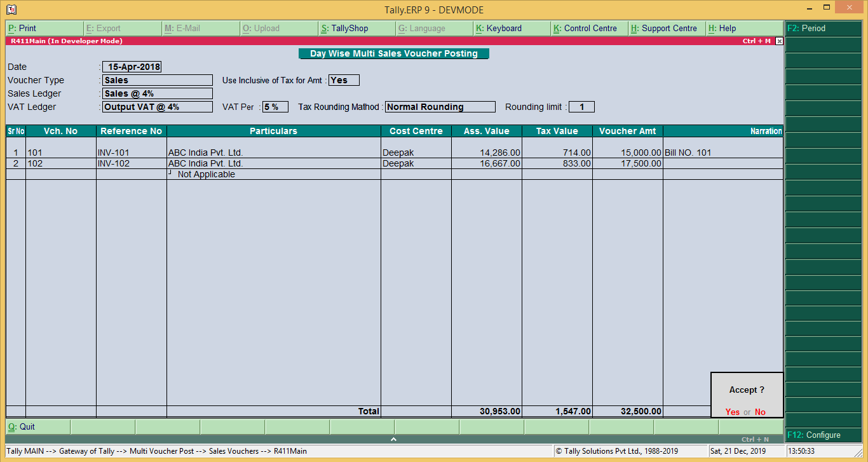Toggle Use Inclusive of Tax for Amt setting

343,80
